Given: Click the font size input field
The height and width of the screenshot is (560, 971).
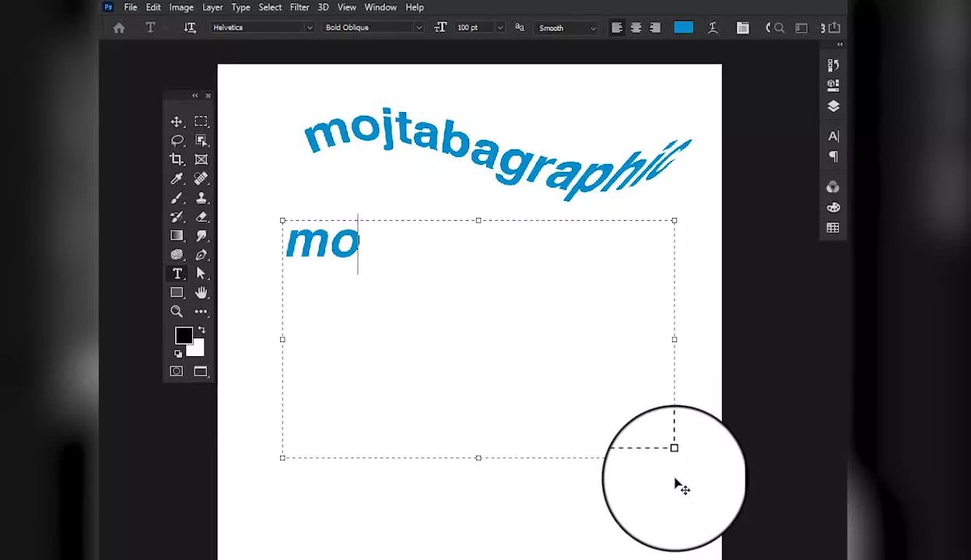Looking at the screenshot, I should pyautogui.click(x=474, y=28).
